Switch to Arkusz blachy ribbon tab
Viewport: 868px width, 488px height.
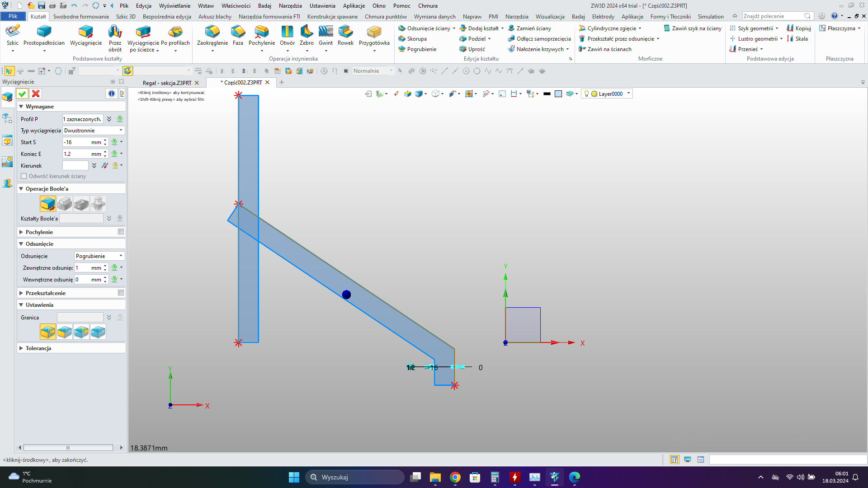point(215,17)
